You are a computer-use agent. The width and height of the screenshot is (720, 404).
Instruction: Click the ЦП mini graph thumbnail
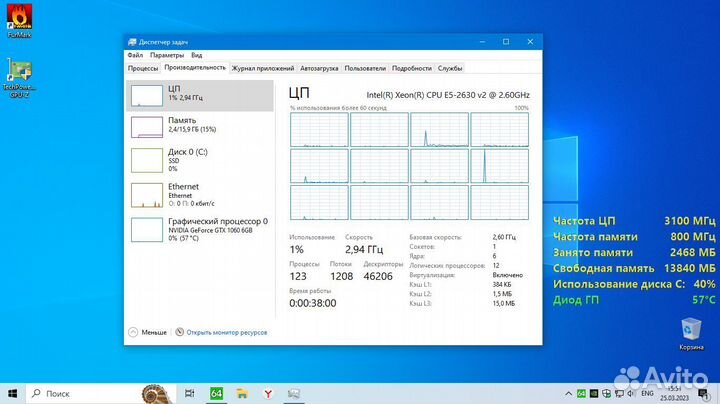point(147,96)
